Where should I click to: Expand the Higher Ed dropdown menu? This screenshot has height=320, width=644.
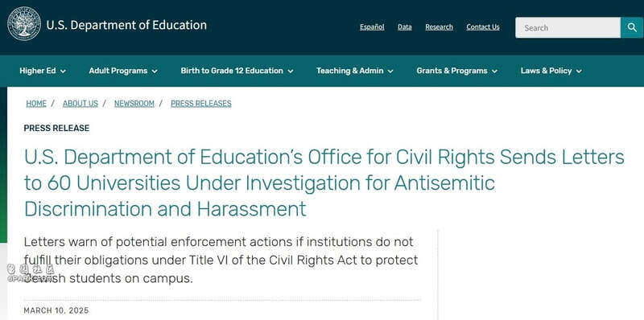click(43, 71)
